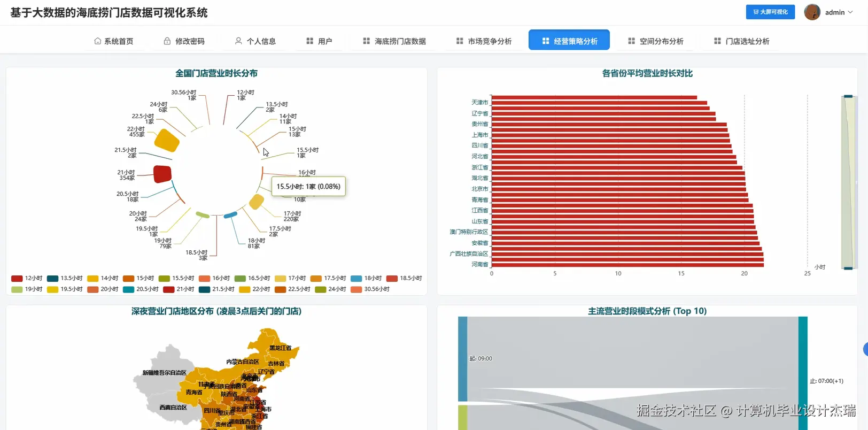868x430 pixels.
Task: Click the grid icon beside 经营策略分析
Action: [x=546, y=41]
